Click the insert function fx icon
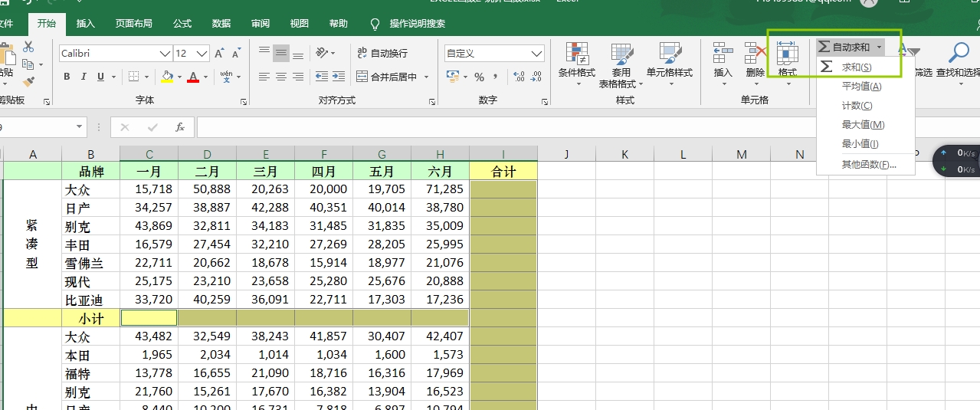This screenshot has width=980, height=410. tap(179, 127)
